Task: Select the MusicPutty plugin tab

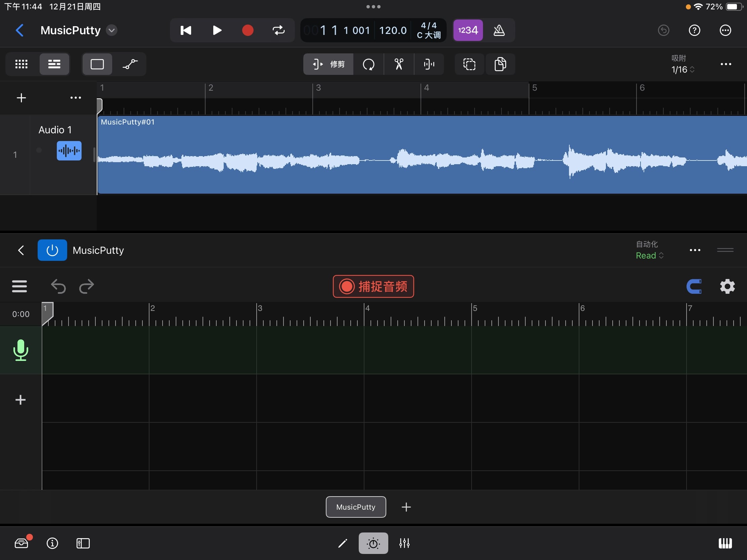Action: click(x=356, y=507)
